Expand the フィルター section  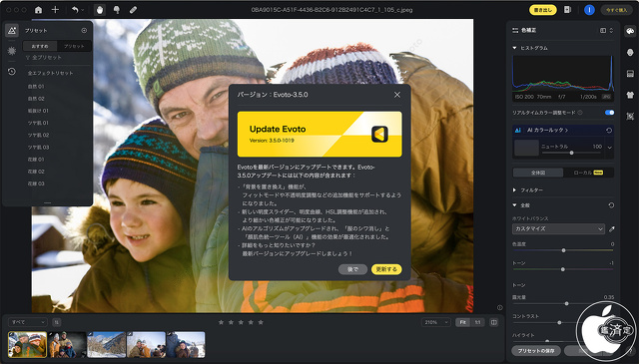[x=515, y=190]
